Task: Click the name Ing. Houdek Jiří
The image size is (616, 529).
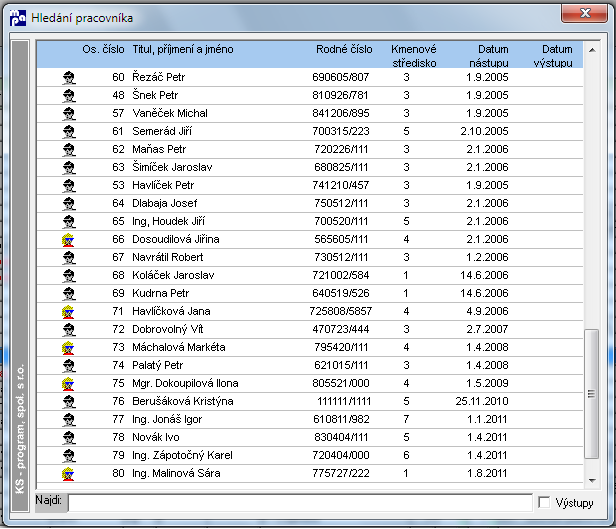Action: pyautogui.click(x=169, y=221)
